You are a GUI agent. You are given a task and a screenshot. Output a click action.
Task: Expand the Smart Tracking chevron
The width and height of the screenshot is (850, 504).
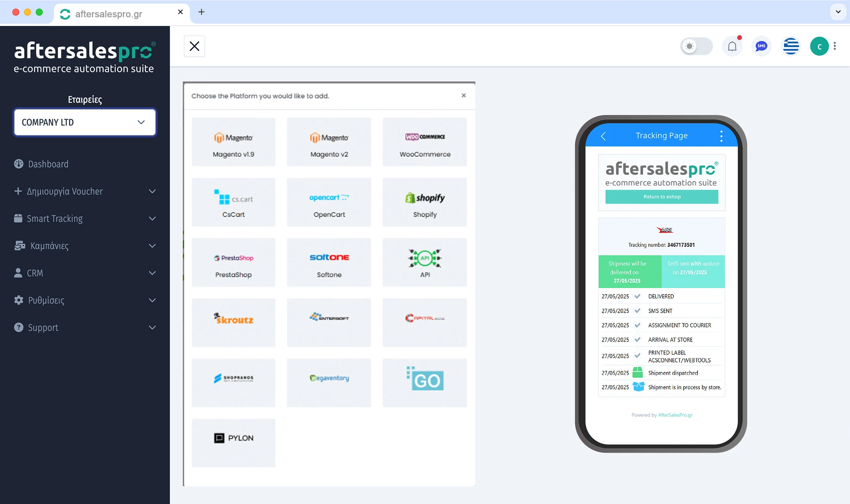point(152,218)
